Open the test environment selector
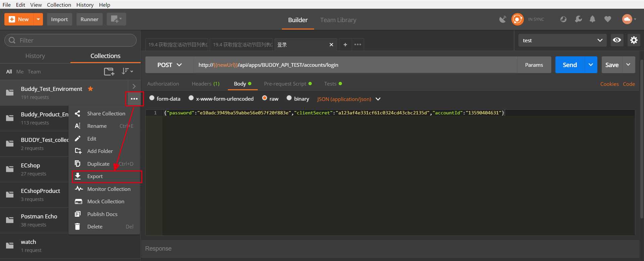This screenshot has width=644, height=261. click(562, 40)
